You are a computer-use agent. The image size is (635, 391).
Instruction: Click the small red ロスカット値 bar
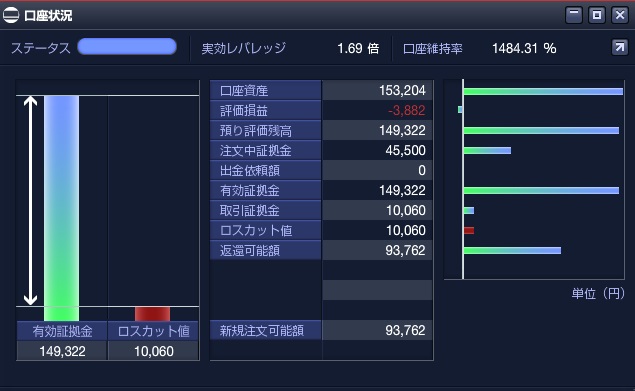[153, 314]
